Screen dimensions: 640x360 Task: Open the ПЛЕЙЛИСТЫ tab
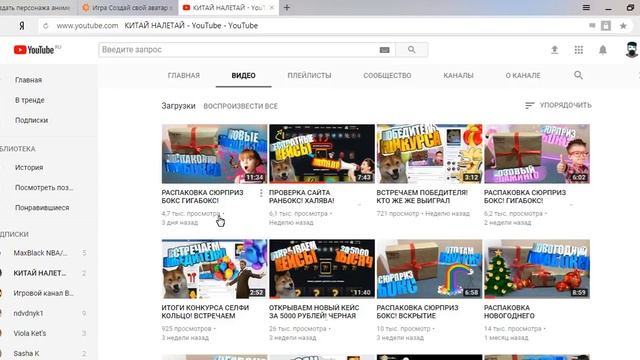point(309,76)
